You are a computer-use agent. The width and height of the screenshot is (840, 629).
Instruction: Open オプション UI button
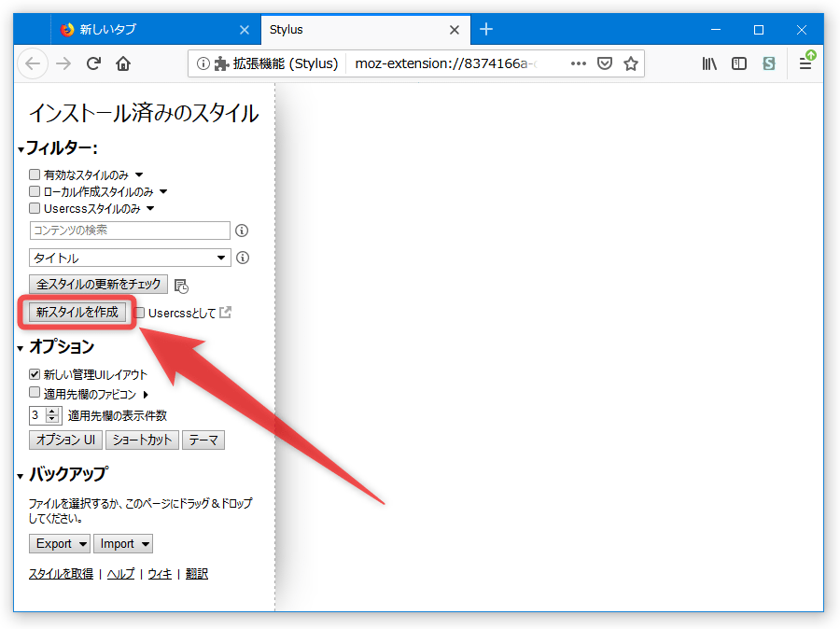65,440
